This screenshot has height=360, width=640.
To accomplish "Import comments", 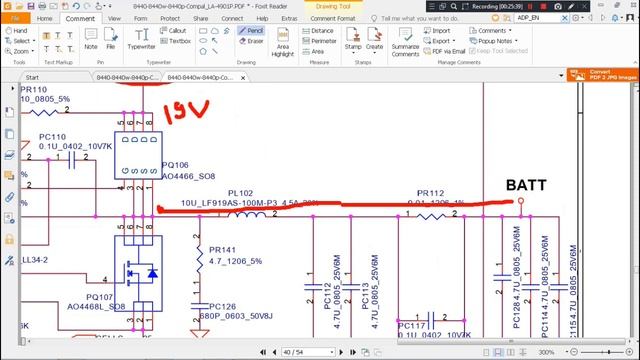I will (x=437, y=31).
